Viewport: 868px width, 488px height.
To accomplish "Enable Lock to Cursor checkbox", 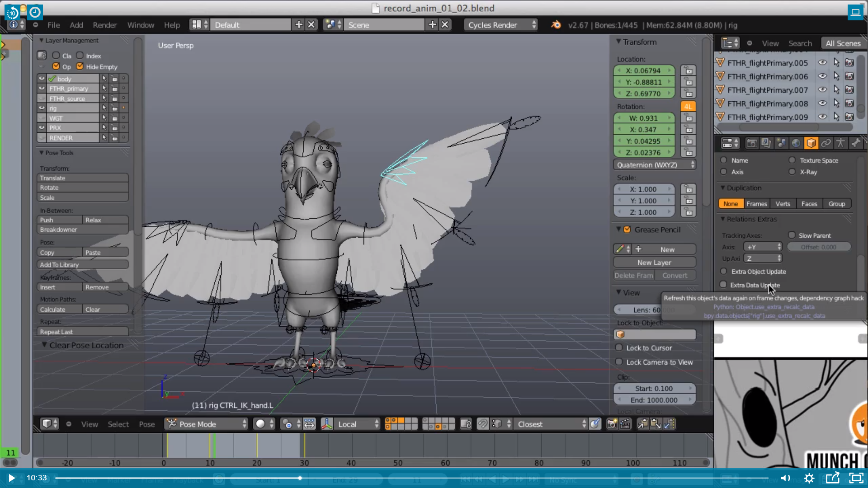I will click(619, 348).
